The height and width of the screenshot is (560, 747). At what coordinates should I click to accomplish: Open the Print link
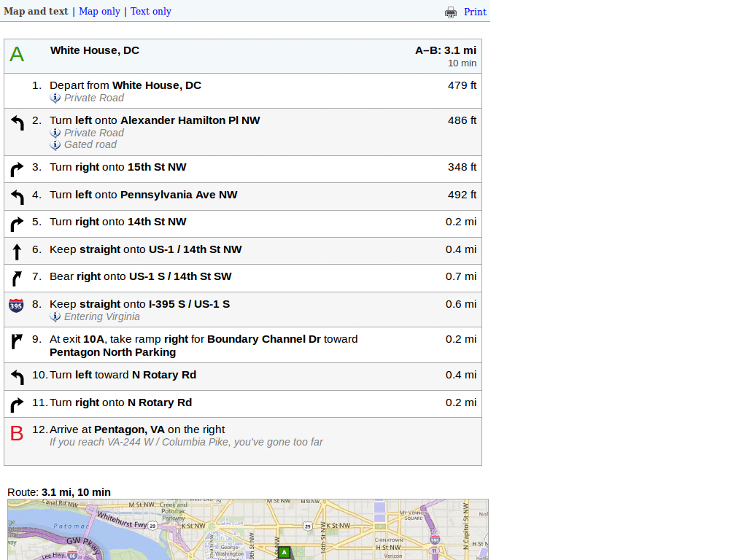click(x=475, y=12)
